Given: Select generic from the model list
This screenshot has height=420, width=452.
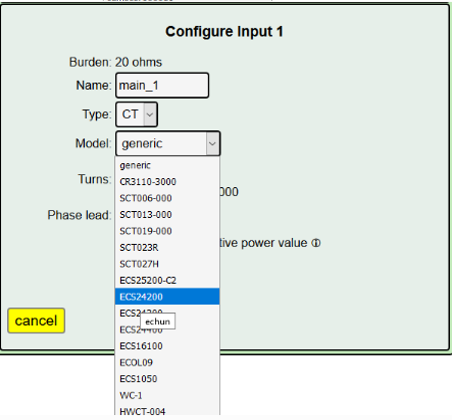Looking at the screenshot, I should [167, 165].
